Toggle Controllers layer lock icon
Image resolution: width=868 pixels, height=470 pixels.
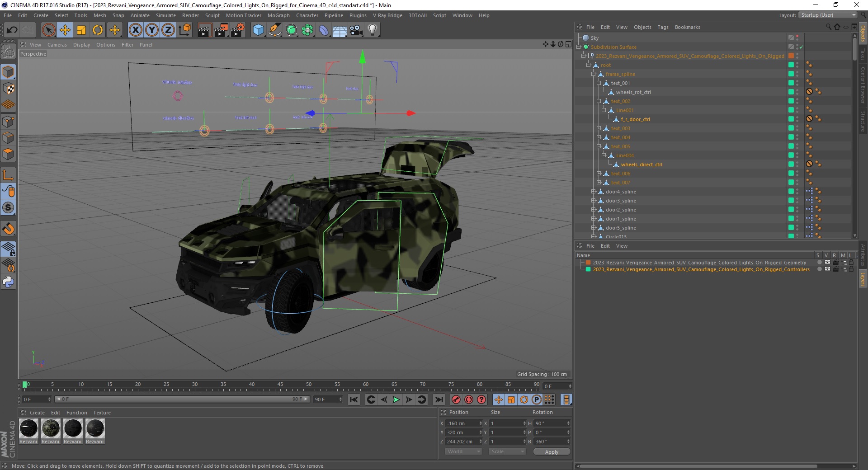tap(851, 269)
